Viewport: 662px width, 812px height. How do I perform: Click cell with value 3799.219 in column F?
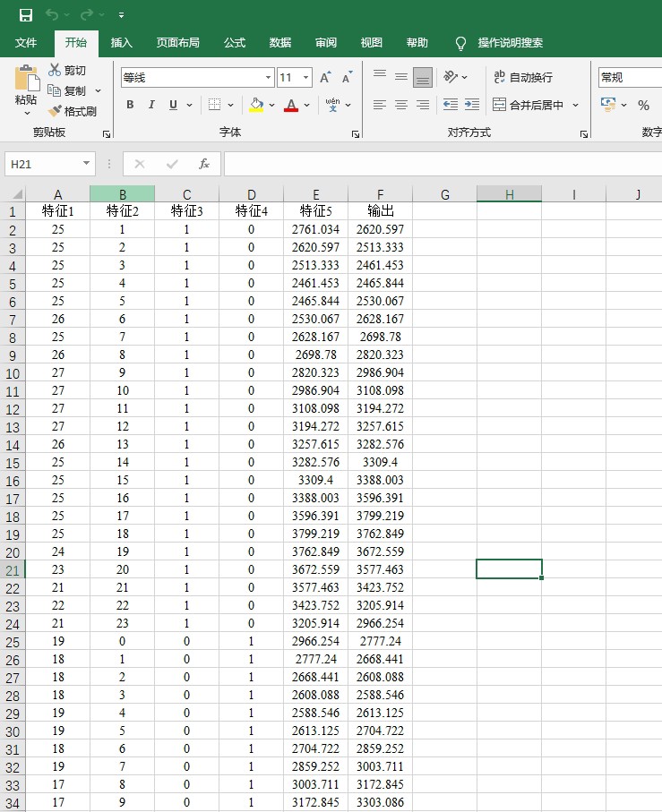tap(380, 516)
